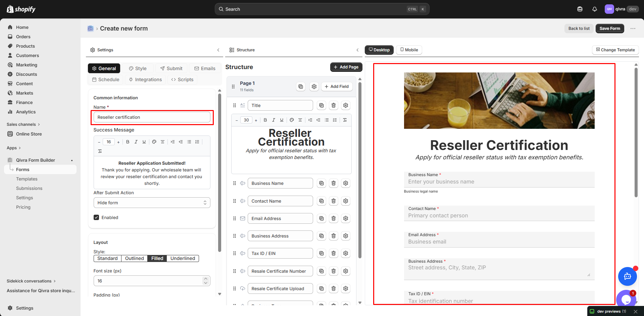This screenshot has width=644, height=316.
Task: Open settings for Email Address field
Action: click(x=346, y=218)
